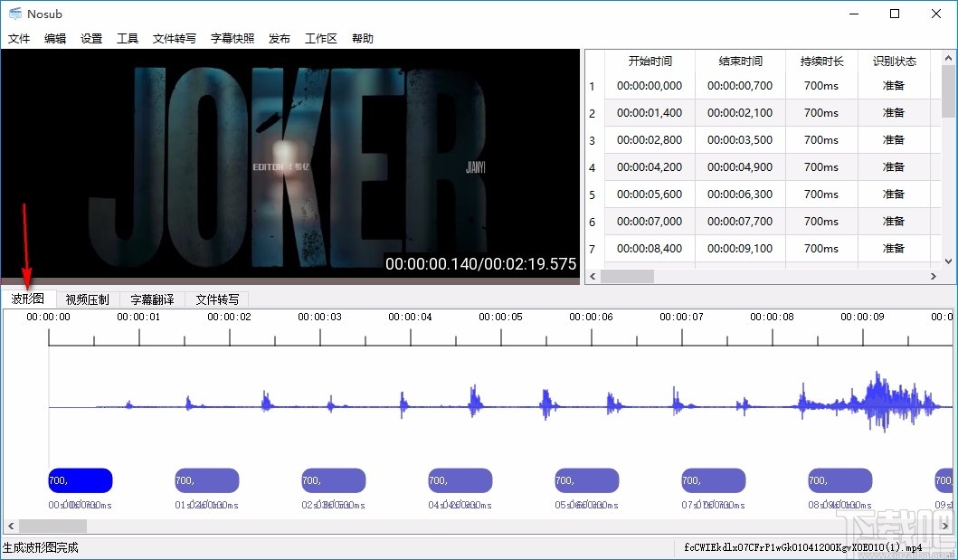This screenshot has height=560, width=958.
Task: Open the 文件转写 menu
Action: click(175, 38)
